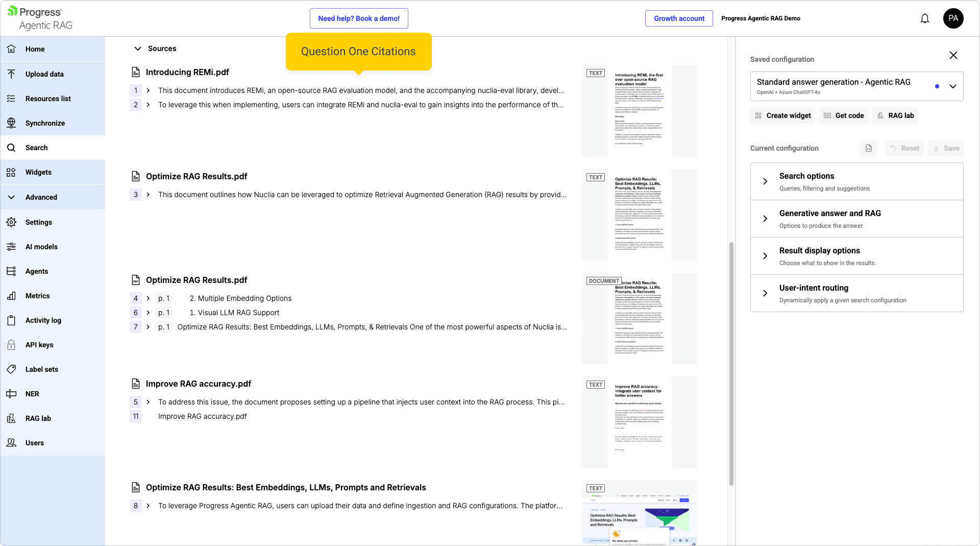This screenshot has height=546, width=980.
Task: Go to Activity log page
Action: [43, 320]
